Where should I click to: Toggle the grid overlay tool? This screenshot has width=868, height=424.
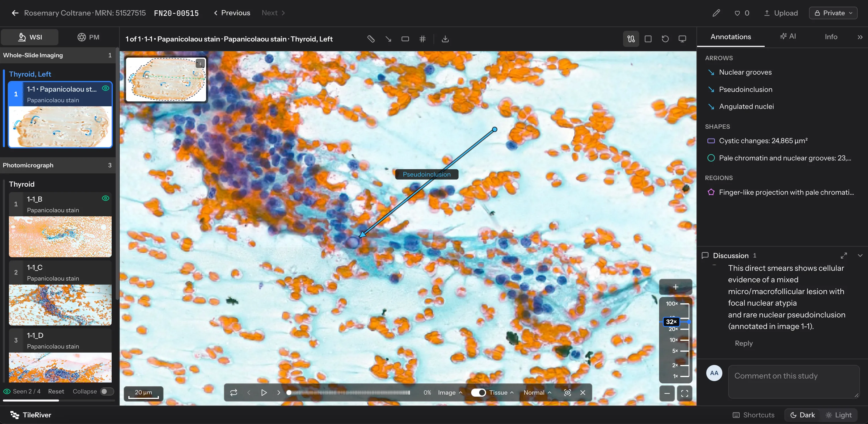point(422,39)
